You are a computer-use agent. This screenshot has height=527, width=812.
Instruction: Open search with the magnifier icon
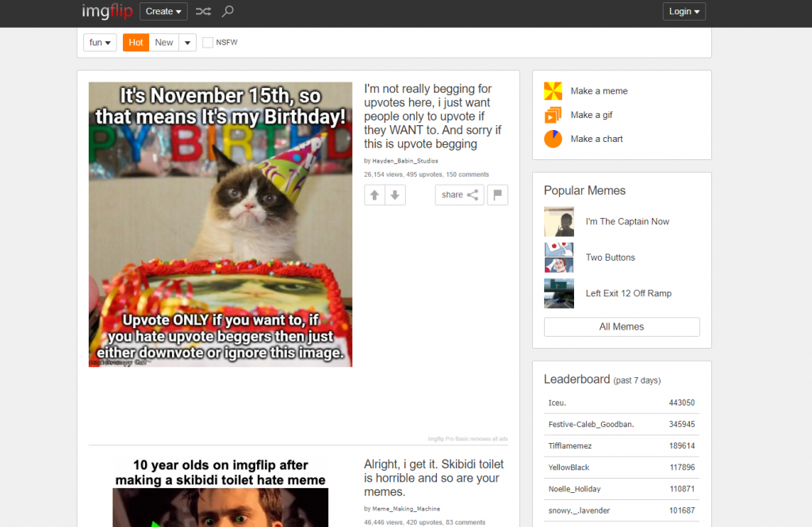coord(228,11)
